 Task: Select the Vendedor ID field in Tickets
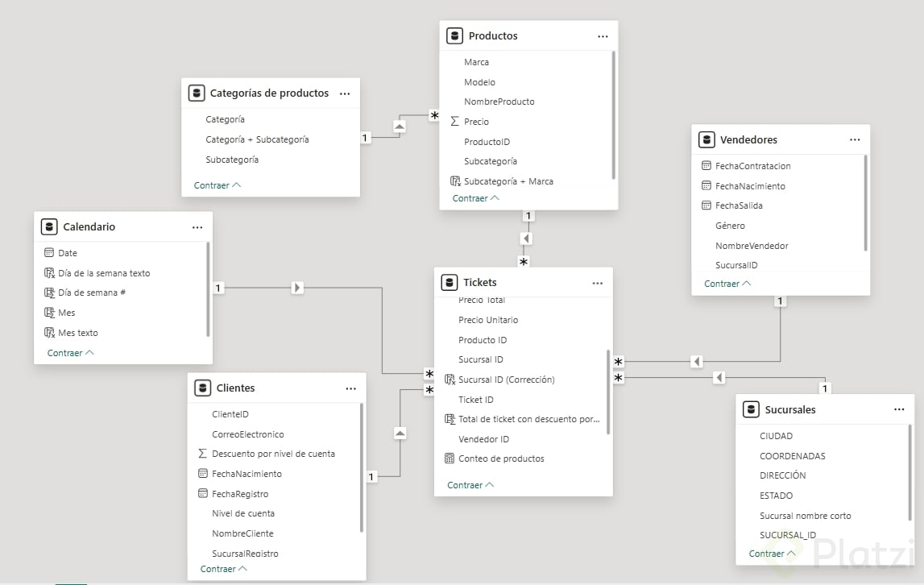point(483,439)
